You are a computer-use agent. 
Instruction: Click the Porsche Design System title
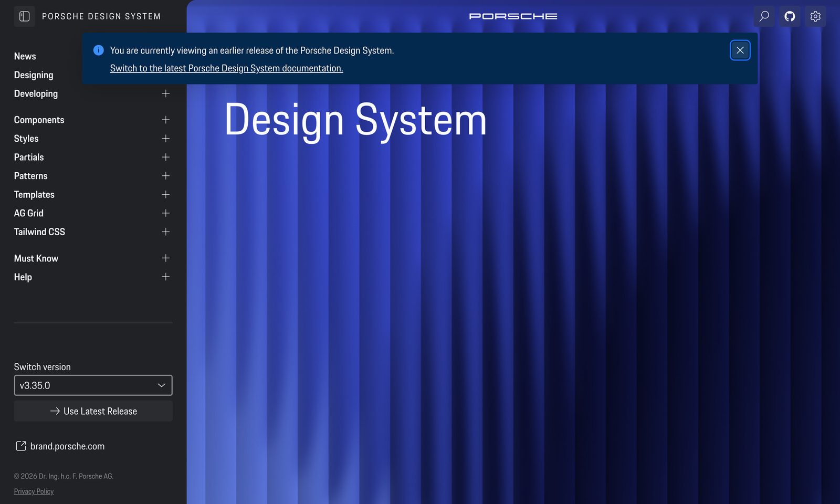[101, 16]
